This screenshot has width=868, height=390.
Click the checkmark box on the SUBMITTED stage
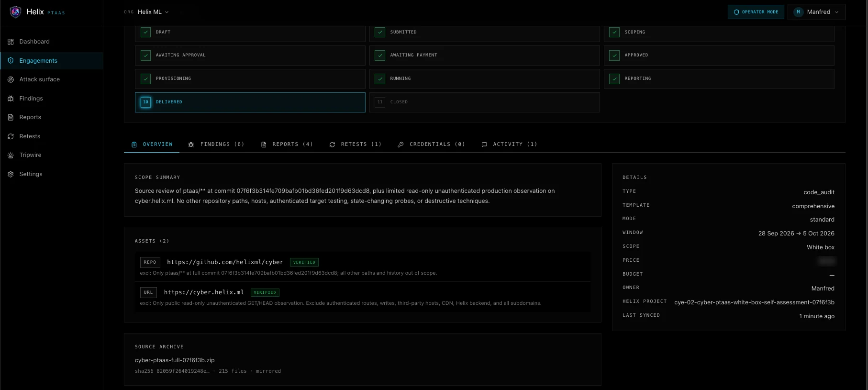click(x=380, y=32)
